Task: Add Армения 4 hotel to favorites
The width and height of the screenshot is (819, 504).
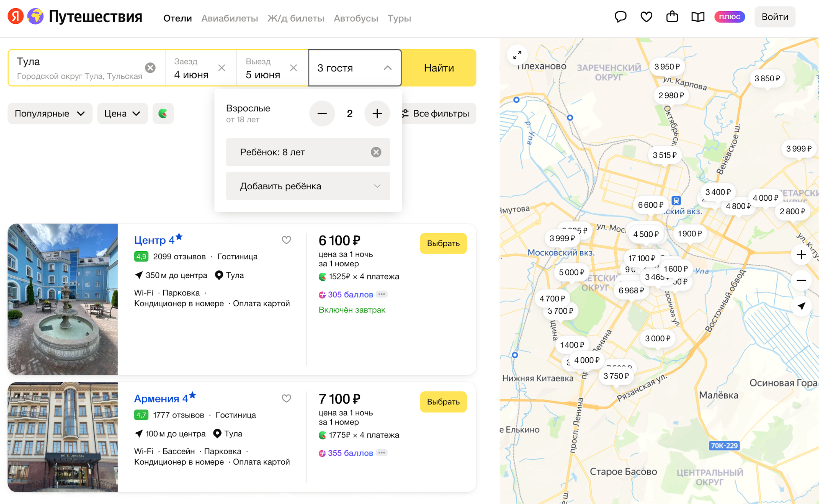Action: click(x=286, y=398)
